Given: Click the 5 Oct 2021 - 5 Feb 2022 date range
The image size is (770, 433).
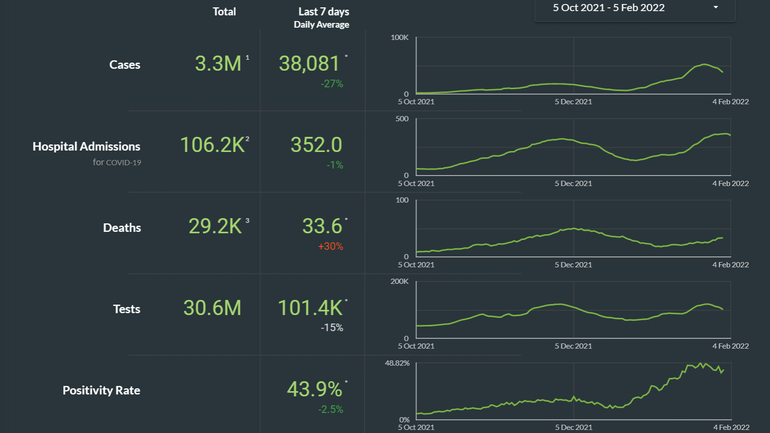Looking at the screenshot, I should [x=608, y=8].
